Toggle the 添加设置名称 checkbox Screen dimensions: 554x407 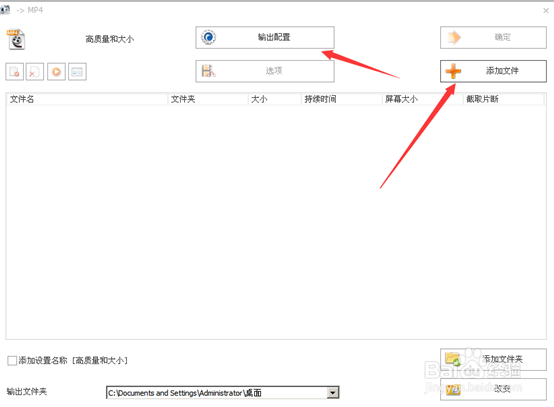[12, 361]
